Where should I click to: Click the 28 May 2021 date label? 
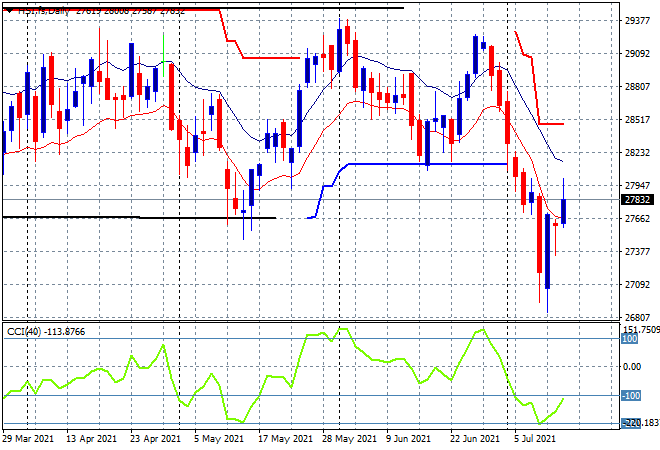[x=349, y=439]
